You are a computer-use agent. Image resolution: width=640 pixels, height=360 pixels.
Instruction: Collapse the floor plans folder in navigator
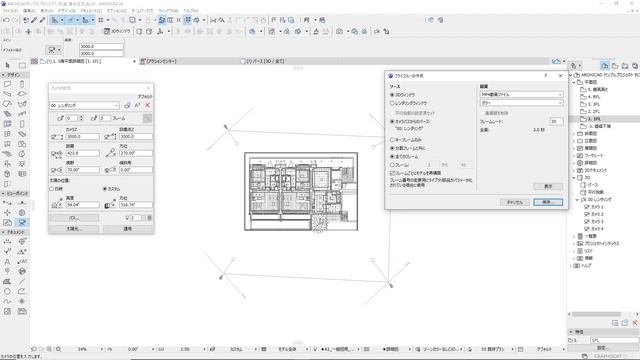click(x=574, y=82)
